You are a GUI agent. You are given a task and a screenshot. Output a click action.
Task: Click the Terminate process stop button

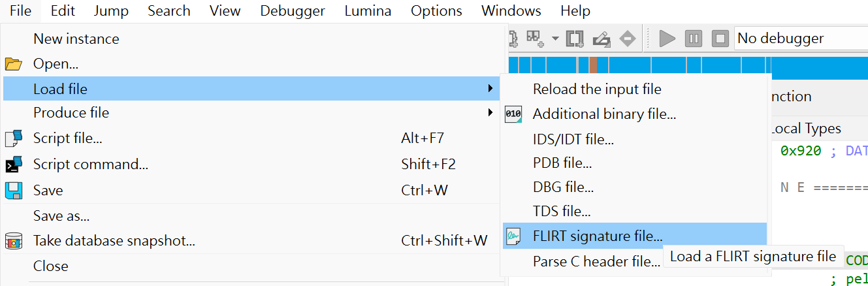pyautogui.click(x=720, y=39)
